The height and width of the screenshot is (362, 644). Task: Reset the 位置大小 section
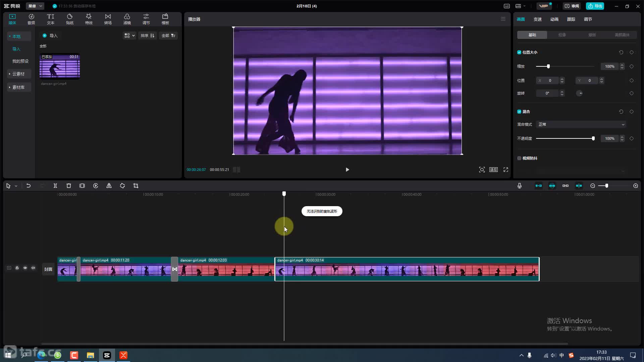tap(621, 52)
